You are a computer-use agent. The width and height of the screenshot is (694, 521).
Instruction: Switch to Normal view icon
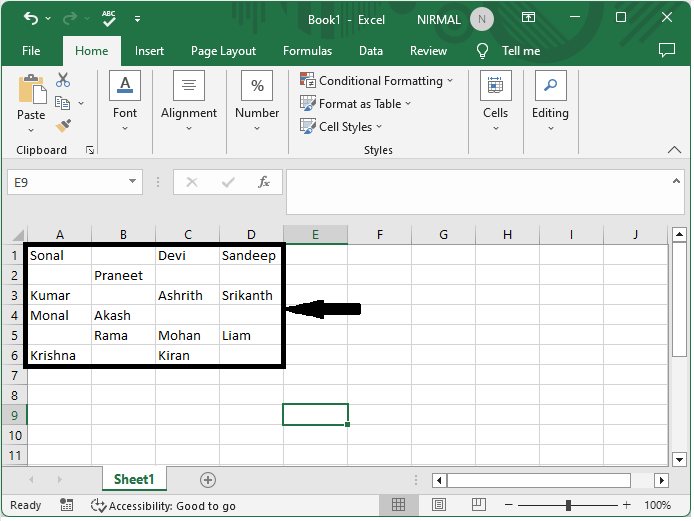click(x=398, y=505)
